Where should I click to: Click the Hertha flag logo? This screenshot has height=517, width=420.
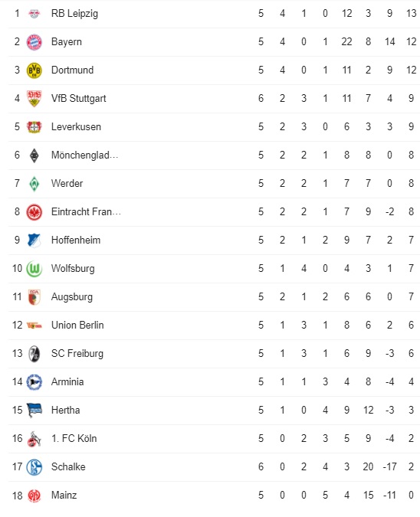click(x=34, y=411)
